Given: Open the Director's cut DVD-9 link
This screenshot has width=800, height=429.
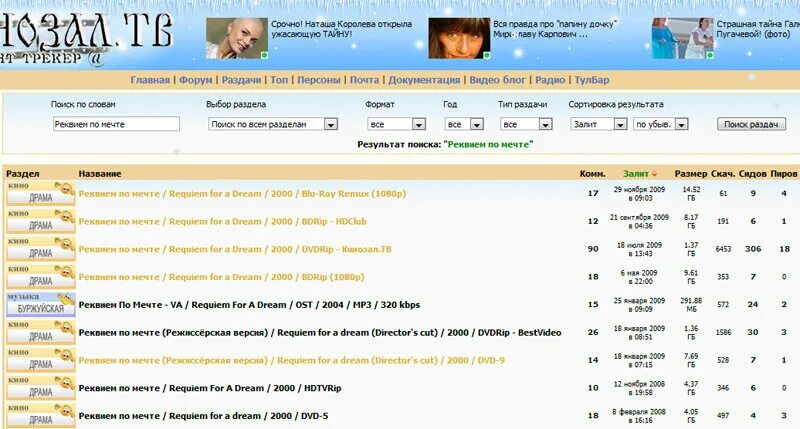Looking at the screenshot, I should [292, 360].
